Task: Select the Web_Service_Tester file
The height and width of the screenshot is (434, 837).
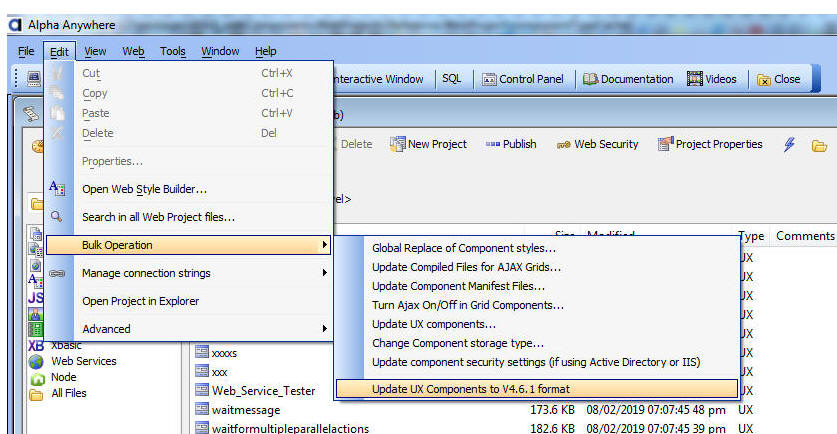Action: click(x=263, y=391)
